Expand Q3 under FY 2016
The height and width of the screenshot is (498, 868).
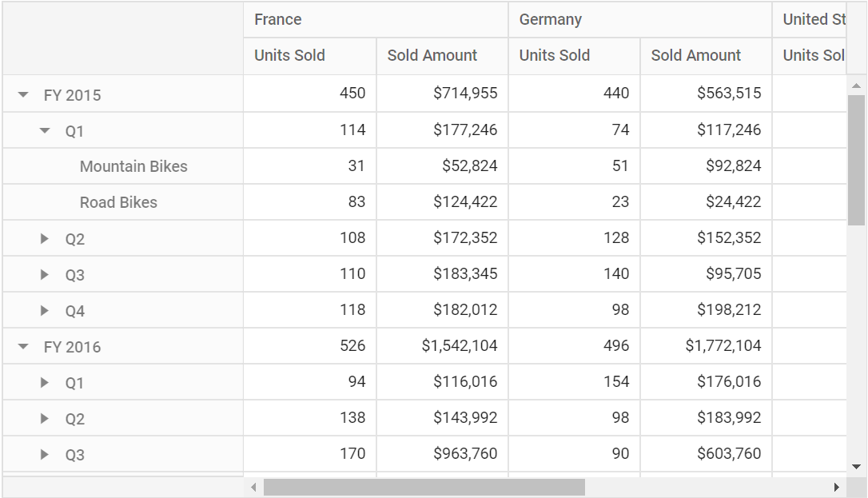coord(45,454)
